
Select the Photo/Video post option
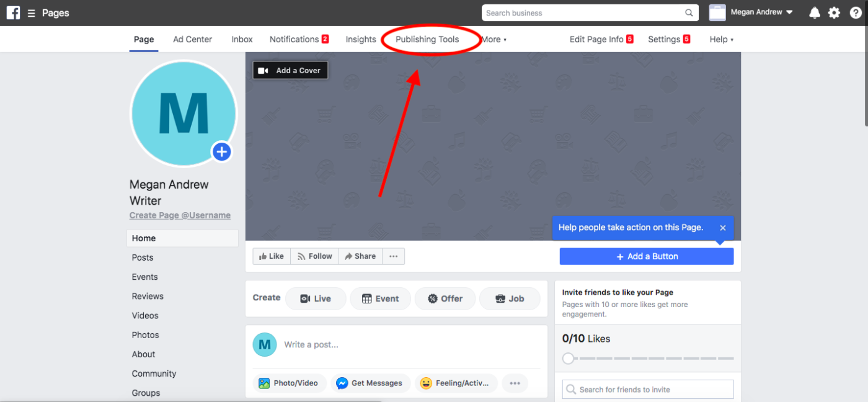coord(290,383)
